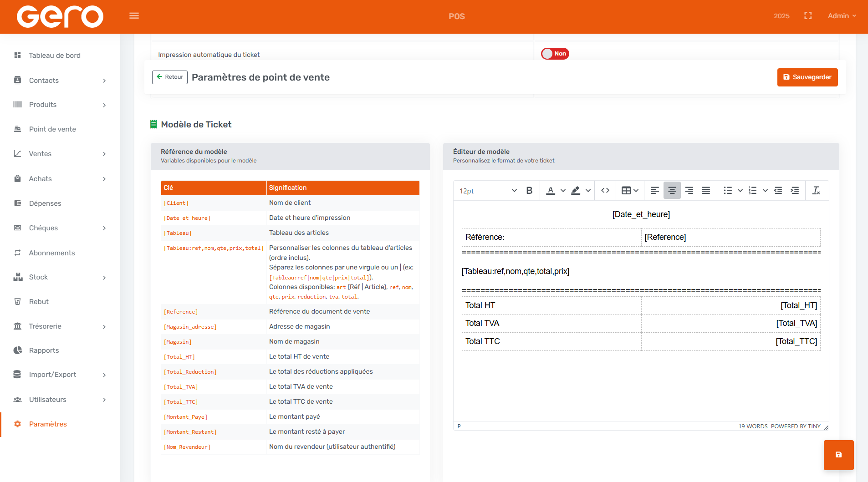Open Tableau de bord in the sidebar
868x482 pixels.
click(x=55, y=56)
